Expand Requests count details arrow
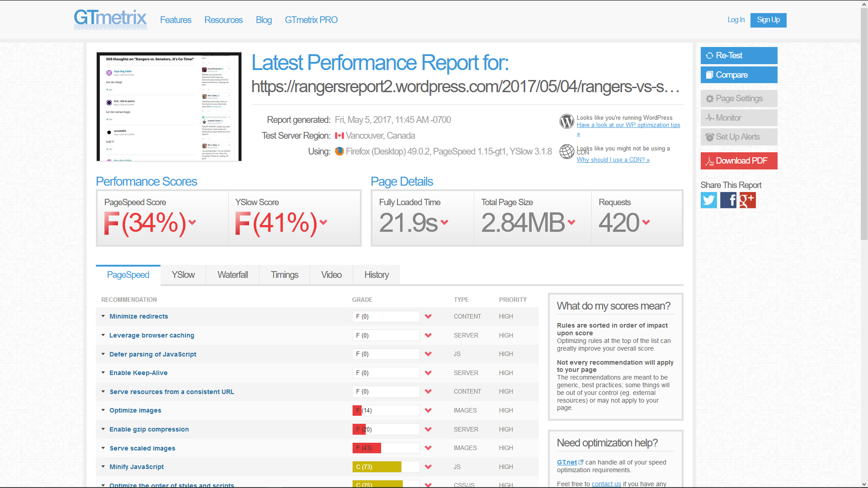 click(646, 222)
